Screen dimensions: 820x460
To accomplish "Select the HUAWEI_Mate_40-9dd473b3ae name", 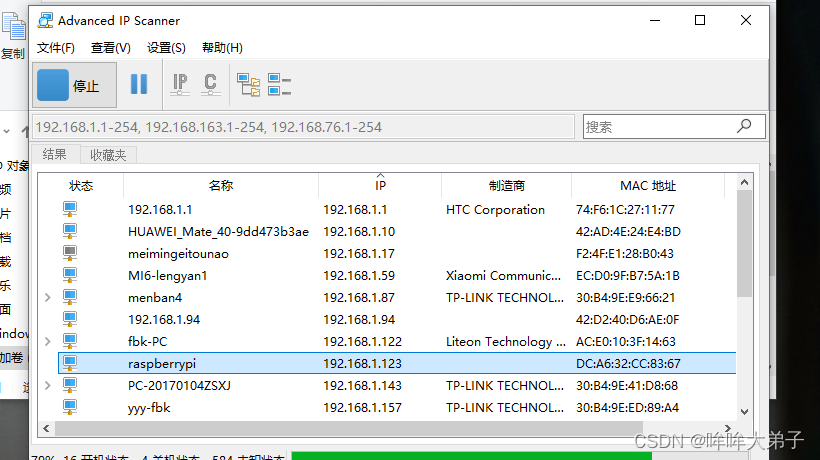I will coord(218,232).
